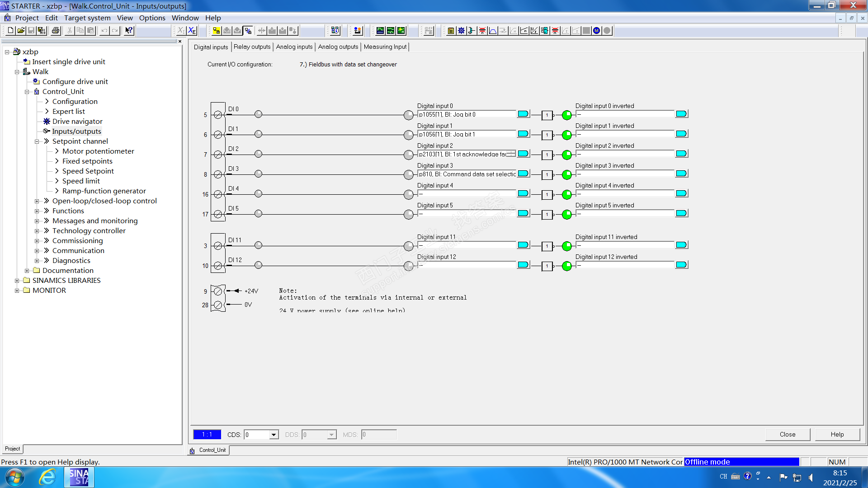Open the Drive navigator snowflake toolbar icon
This screenshot has width=868, height=488.
click(461, 31)
